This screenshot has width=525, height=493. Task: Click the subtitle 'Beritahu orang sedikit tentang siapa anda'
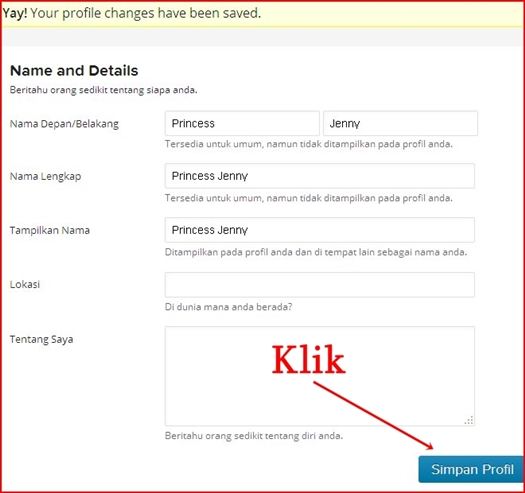tap(103, 90)
